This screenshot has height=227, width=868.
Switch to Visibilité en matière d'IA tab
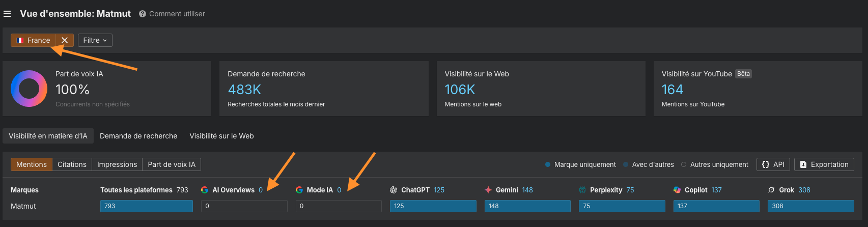pos(48,136)
